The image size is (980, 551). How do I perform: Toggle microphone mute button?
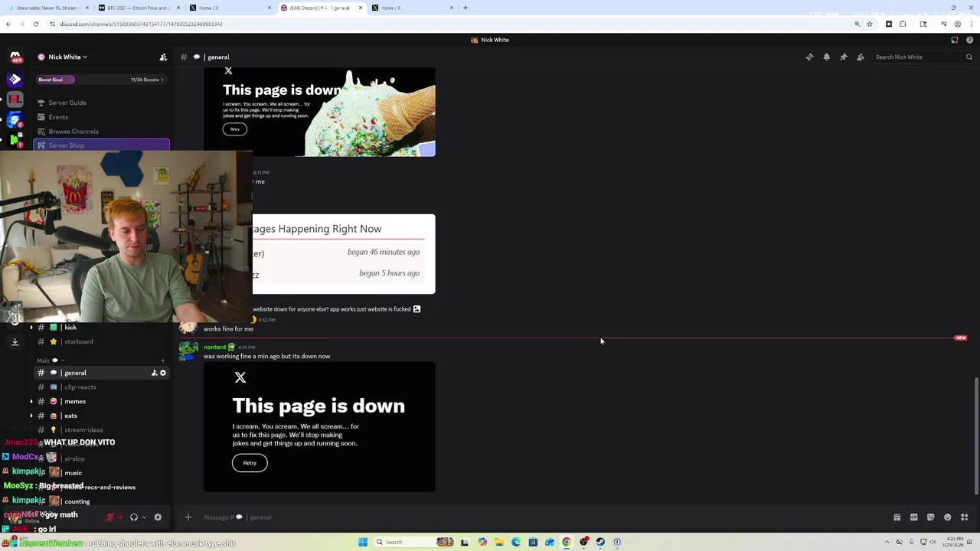[109, 517]
